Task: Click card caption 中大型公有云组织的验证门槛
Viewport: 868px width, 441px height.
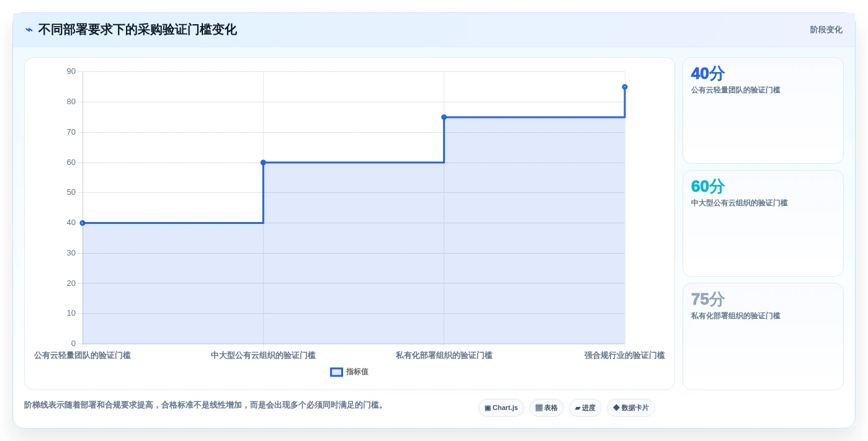Action: [740, 203]
